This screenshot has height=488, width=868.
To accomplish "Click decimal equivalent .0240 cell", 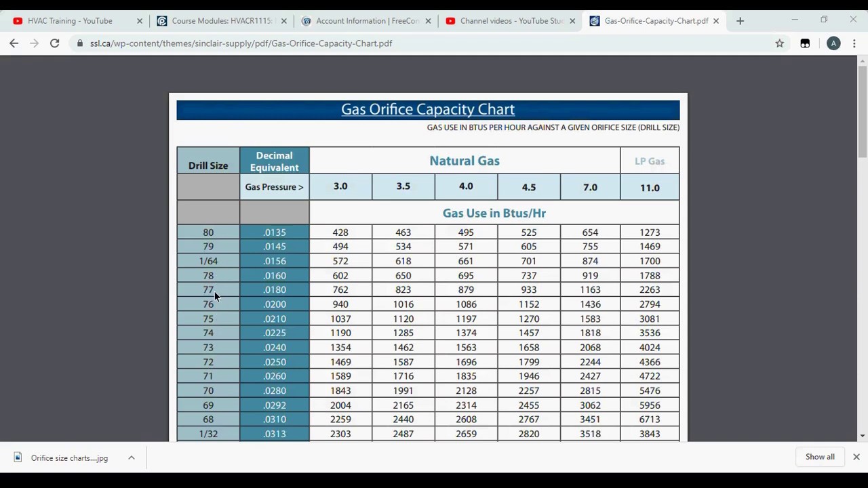I will [x=274, y=347].
